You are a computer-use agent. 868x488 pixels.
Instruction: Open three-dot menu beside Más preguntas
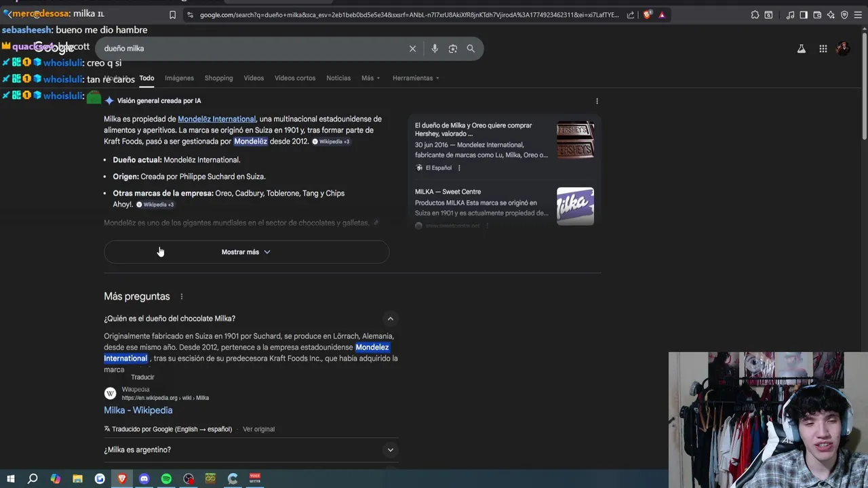tap(181, 297)
